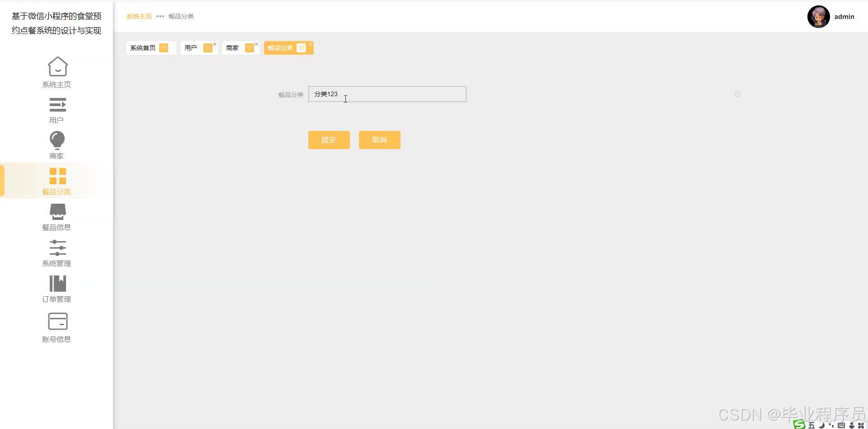Open the 商家 sidebar menu
Screen dimensions: 868x429
click(57, 145)
